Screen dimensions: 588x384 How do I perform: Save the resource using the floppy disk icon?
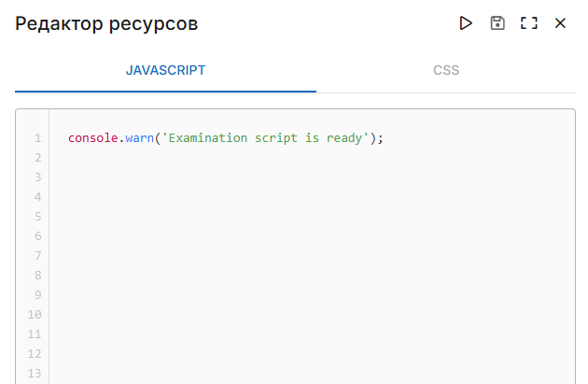click(x=497, y=23)
